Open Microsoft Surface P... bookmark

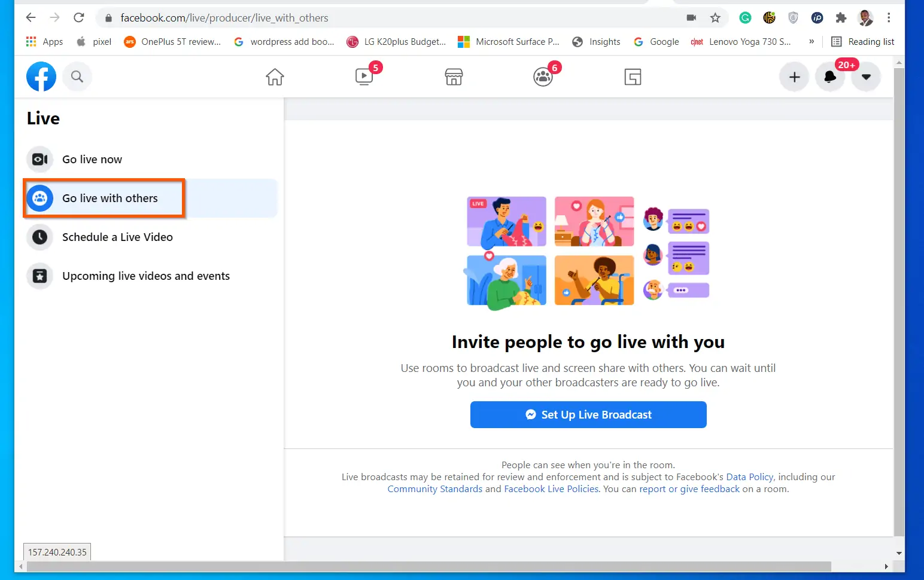[x=509, y=41]
